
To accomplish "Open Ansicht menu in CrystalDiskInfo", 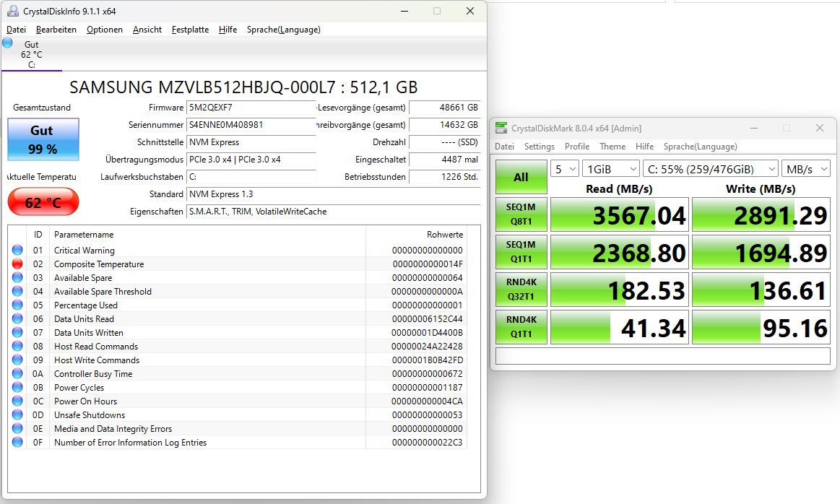I will pos(147,30).
